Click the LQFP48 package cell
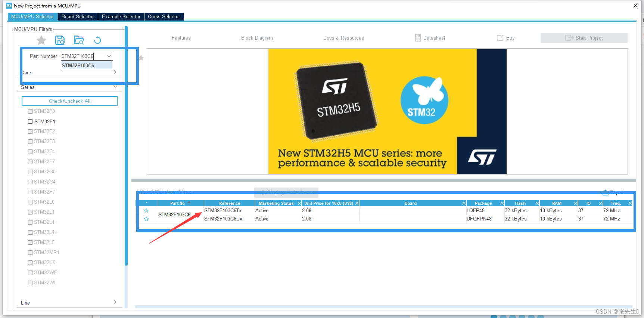644x318 pixels. pos(485,211)
